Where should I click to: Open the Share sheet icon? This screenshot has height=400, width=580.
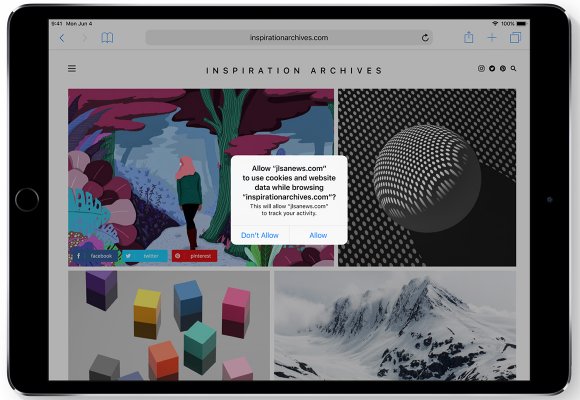(x=469, y=37)
